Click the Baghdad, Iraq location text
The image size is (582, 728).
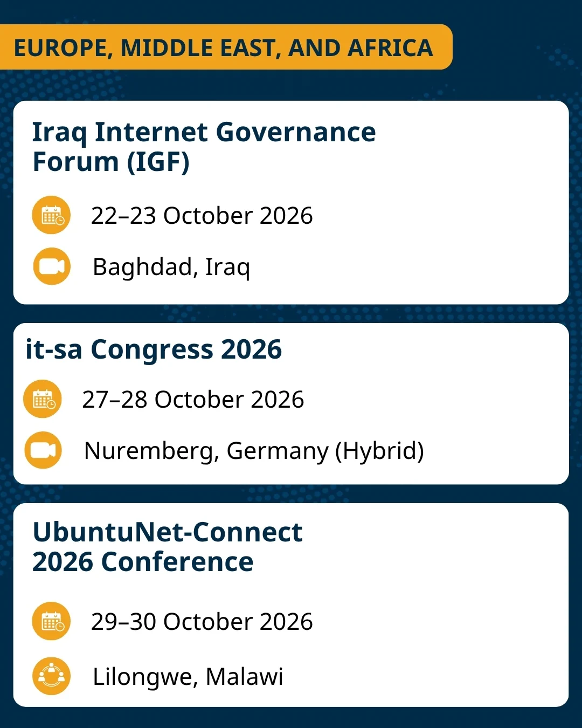[171, 267]
